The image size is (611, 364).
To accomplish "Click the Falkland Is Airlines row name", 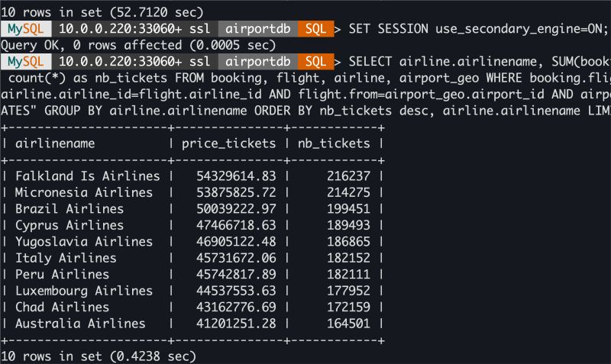I will click(x=87, y=176).
